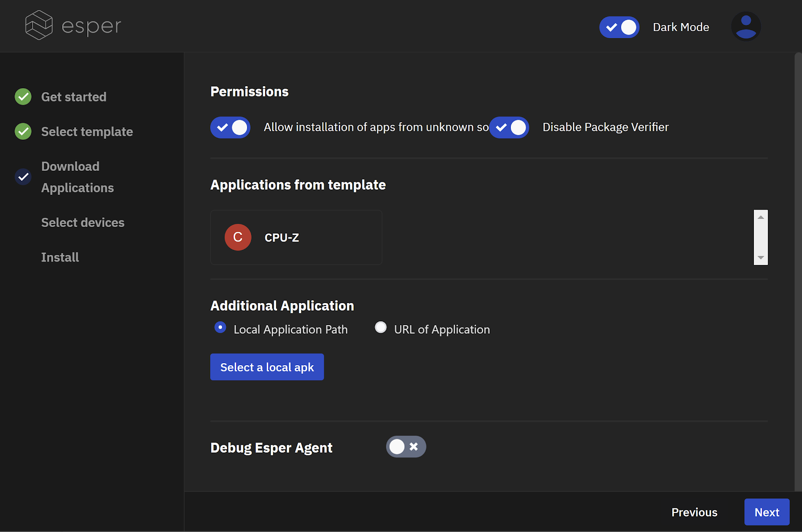Enable Debug Esper Agent
Screen dimensions: 802x532
406,446
